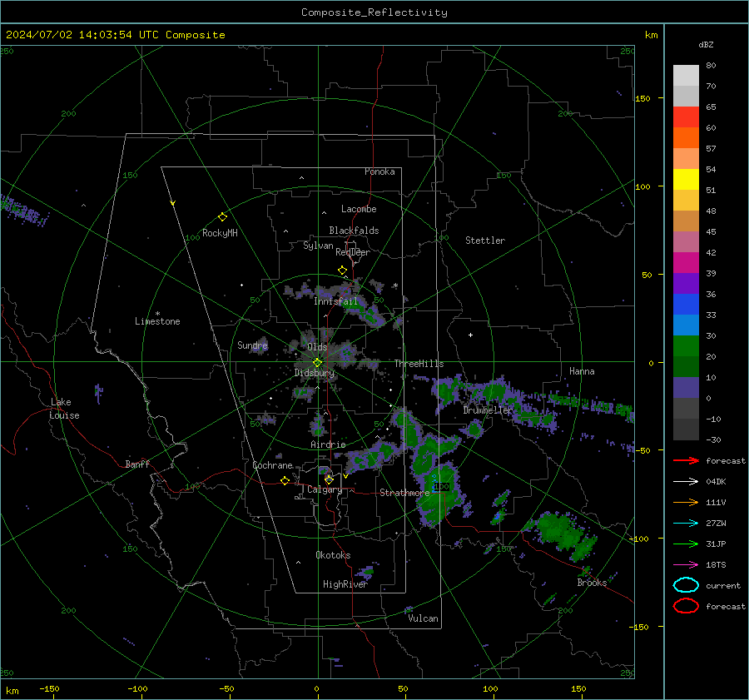Click the Olds label

317,347
